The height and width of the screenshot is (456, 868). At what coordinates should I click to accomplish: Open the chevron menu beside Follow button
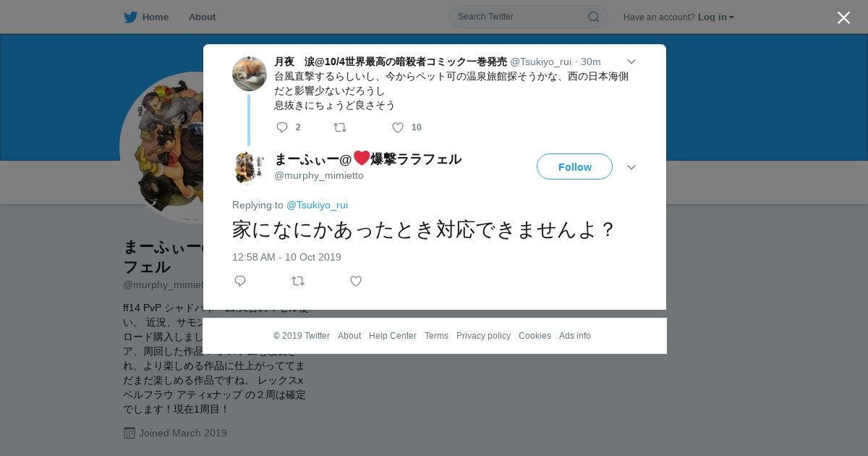coord(631,167)
